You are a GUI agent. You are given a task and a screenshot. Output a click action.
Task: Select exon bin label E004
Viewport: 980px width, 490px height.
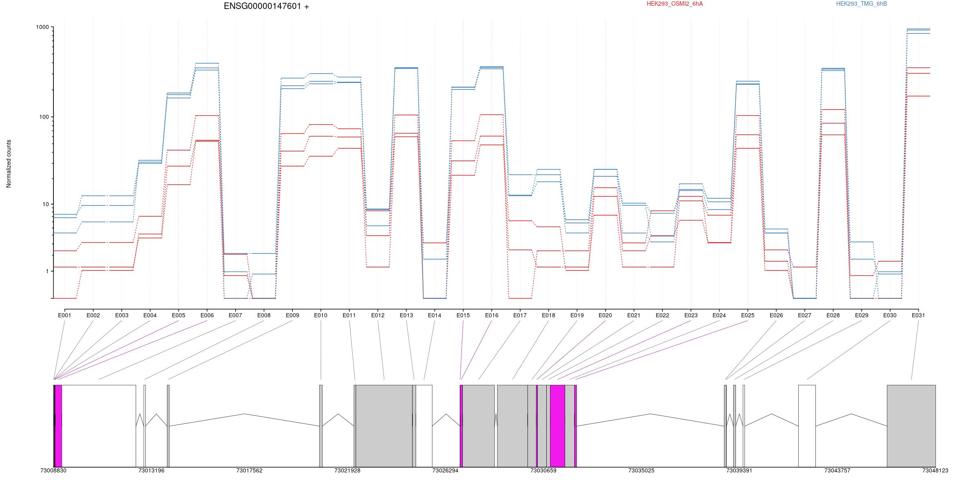150,315
